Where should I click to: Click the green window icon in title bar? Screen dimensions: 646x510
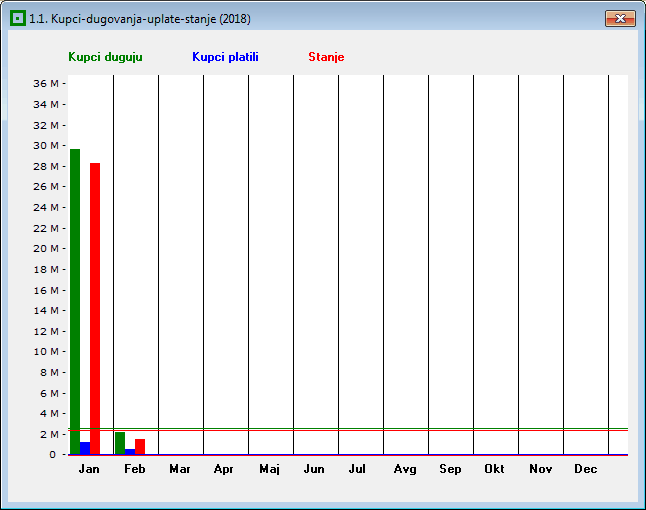coord(18,19)
